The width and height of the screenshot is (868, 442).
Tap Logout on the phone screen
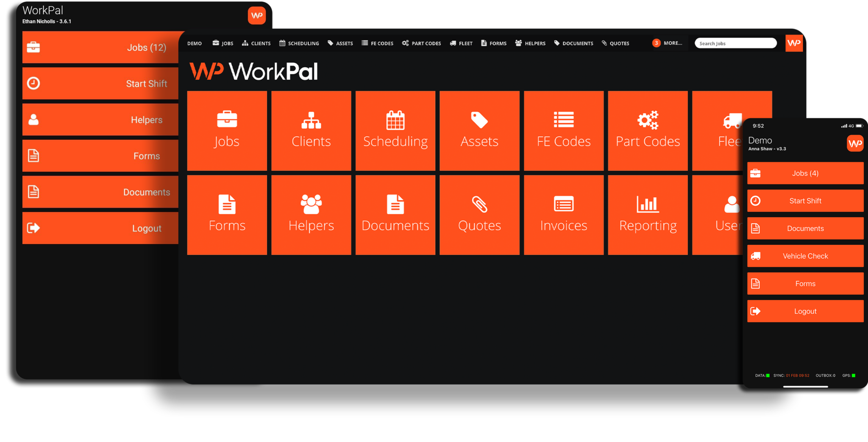(805, 311)
